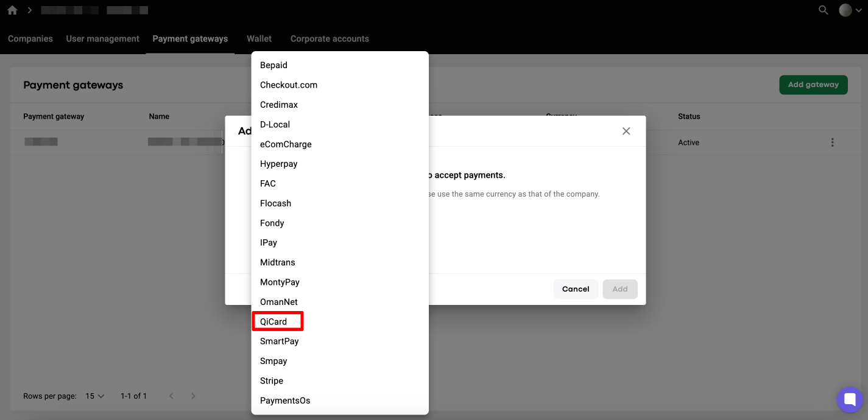This screenshot has height=420, width=868.
Task: Select Stripe from the list
Action: (340, 380)
